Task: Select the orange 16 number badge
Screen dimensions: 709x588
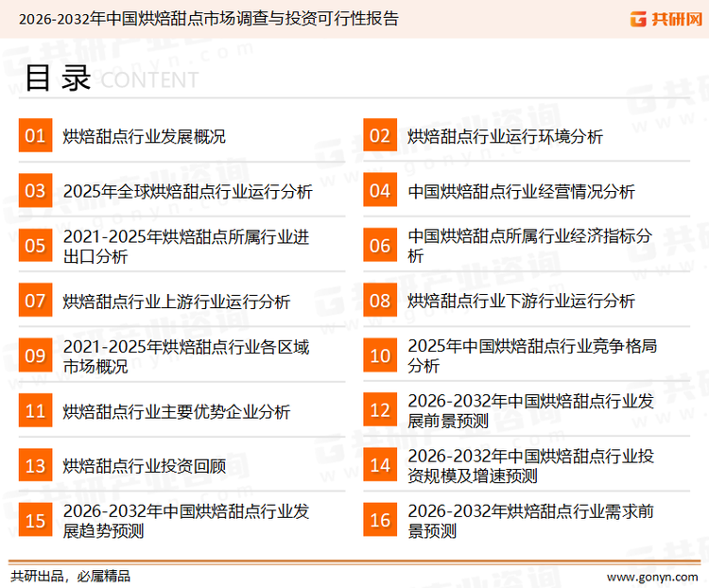Action: [380, 520]
